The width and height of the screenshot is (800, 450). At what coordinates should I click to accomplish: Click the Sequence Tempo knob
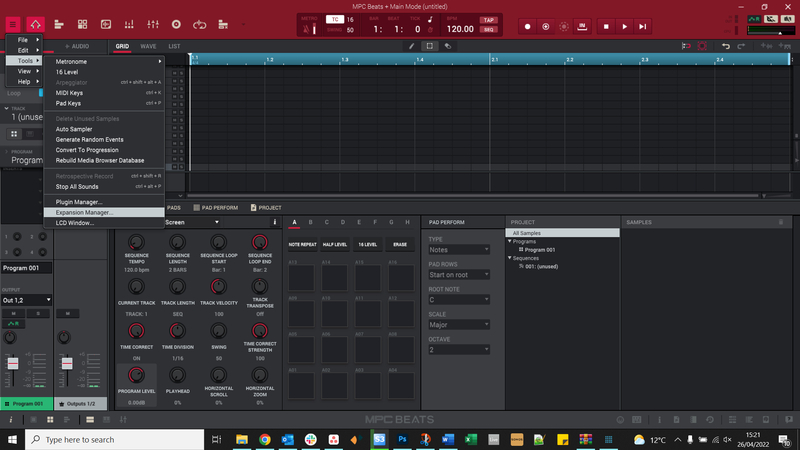tap(136, 242)
